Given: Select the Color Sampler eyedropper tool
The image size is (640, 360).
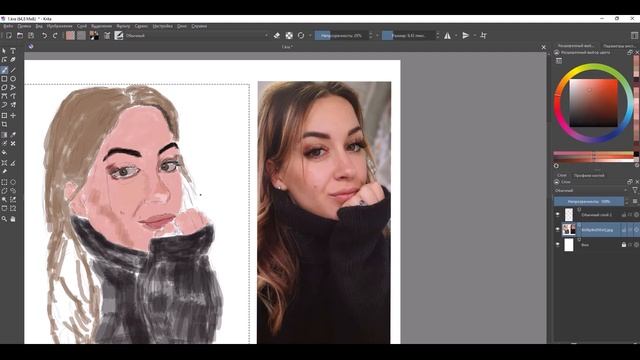Looking at the screenshot, I should pos(13,135).
